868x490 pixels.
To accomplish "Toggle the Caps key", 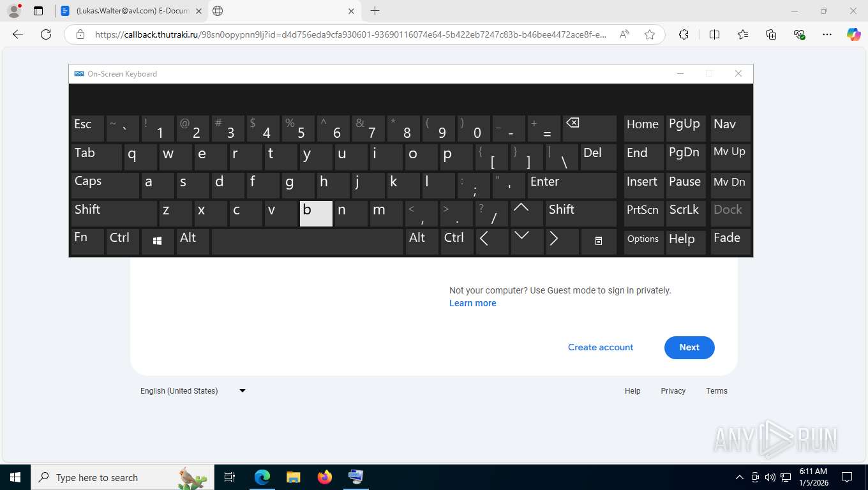I will 105,185.
